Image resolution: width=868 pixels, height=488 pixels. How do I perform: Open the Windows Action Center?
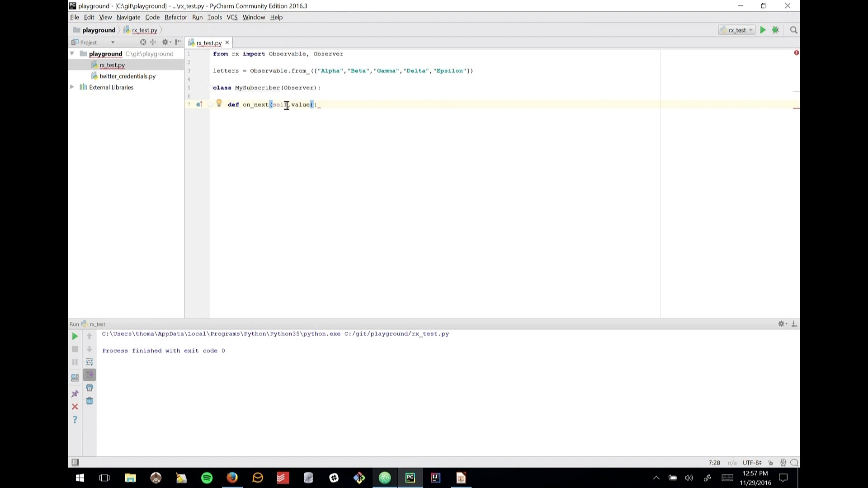(783, 478)
